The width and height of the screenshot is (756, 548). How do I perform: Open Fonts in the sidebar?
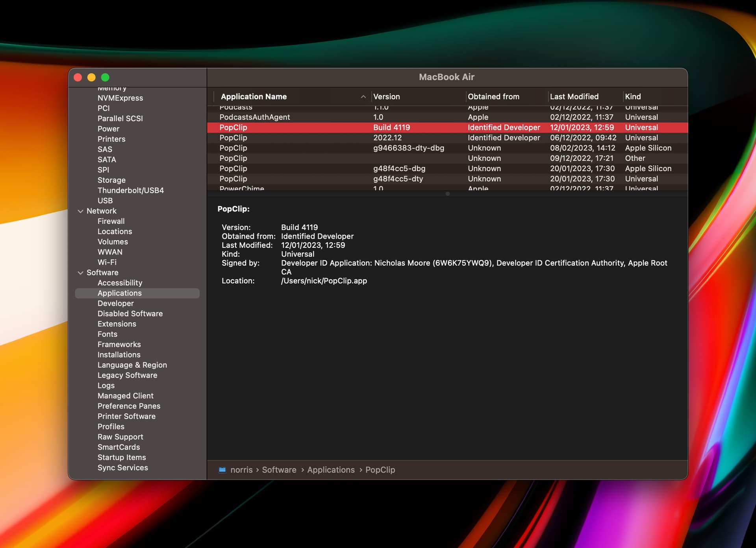pos(107,334)
